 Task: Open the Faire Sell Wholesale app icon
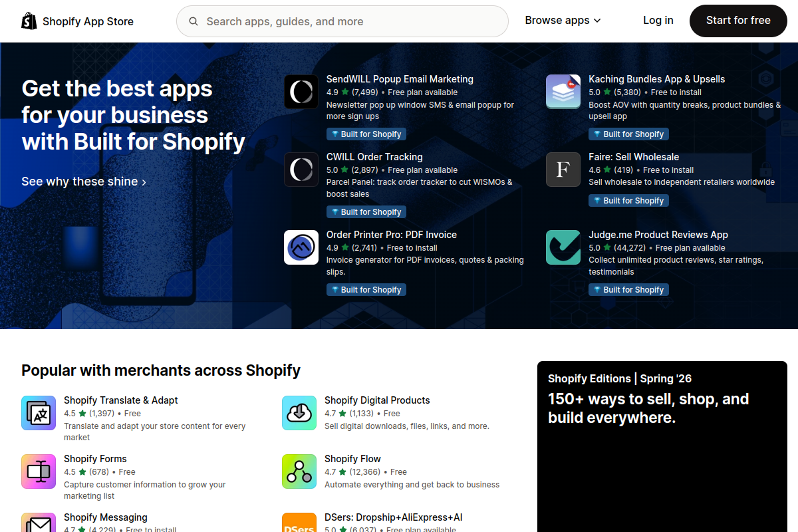click(x=563, y=170)
